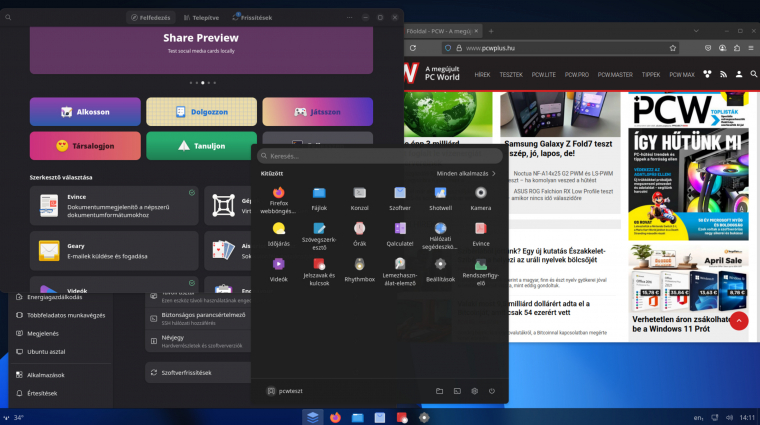Screen dimensions: 760x425
Task: Select Többfeladatos munkavégzés in Settings sidebar
Action: [61, 315]
